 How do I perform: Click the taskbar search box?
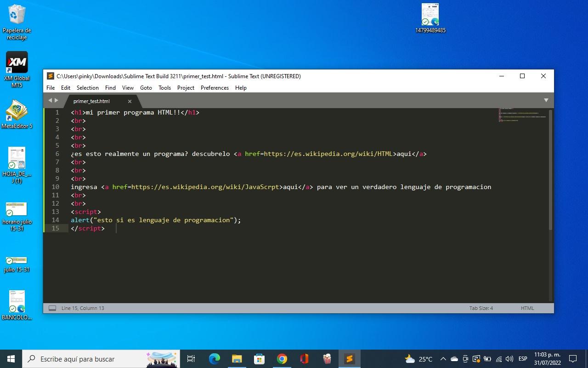click(101, 359)
